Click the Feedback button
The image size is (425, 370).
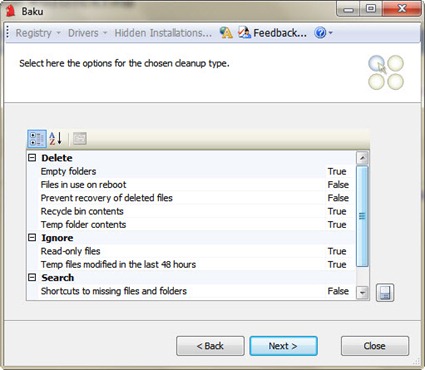point(272,33)
